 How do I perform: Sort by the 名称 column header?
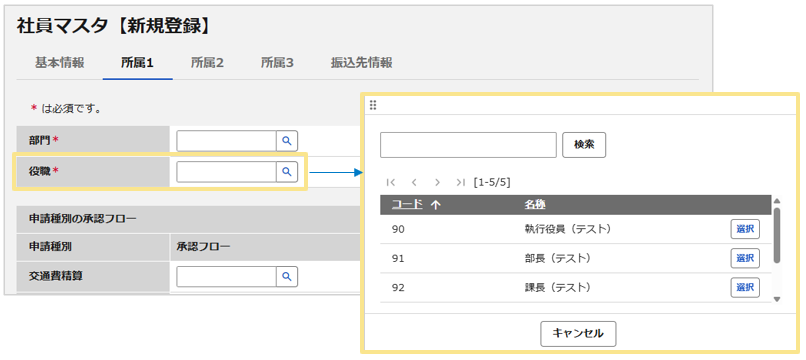535,205
